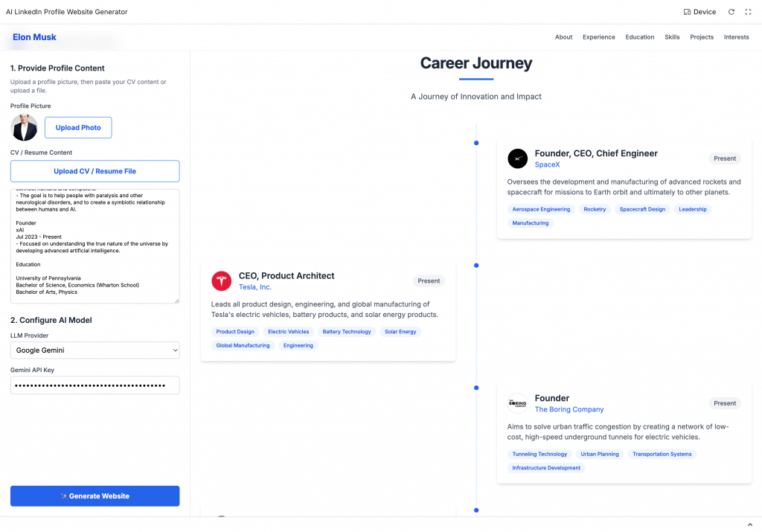Screen dimensions: 762x532
Task: Click the Present badge on SpaceX card
Action: (725, 158)
